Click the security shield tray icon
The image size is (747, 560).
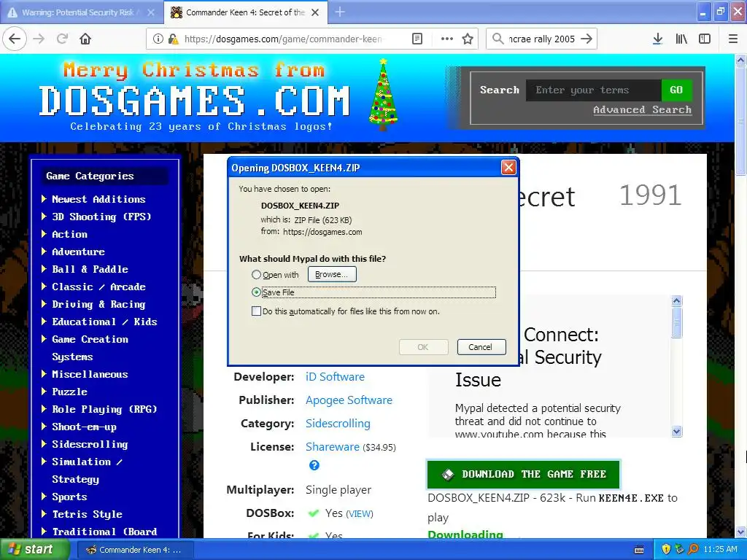[x=665, y=549]
